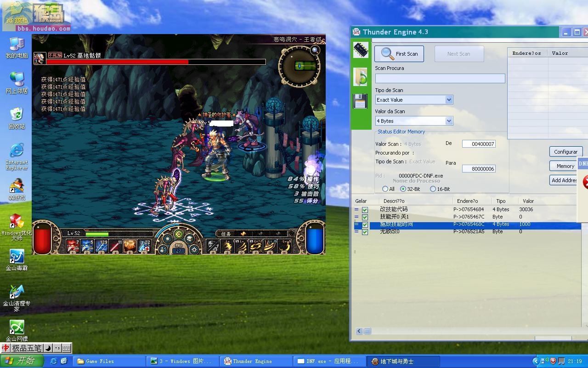Use the blue potion in quickslot 2
This screenshot has height=368, width=588.
point(87,246)
